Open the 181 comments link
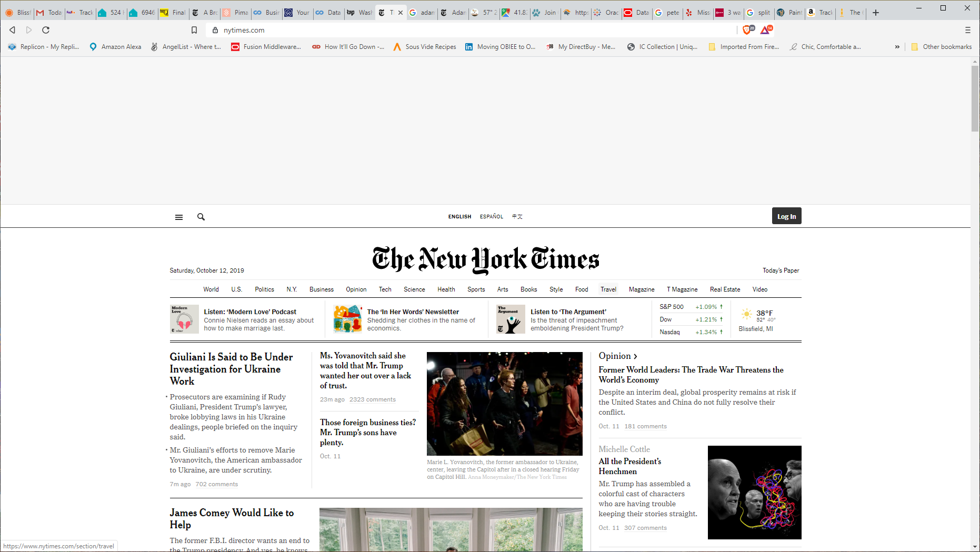The height and width of the screenshot is (552, 980). 646,426
